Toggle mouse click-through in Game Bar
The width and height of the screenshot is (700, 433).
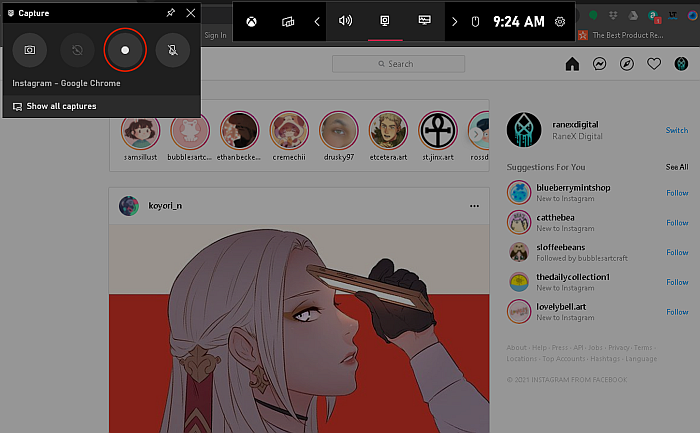(475, 21)
